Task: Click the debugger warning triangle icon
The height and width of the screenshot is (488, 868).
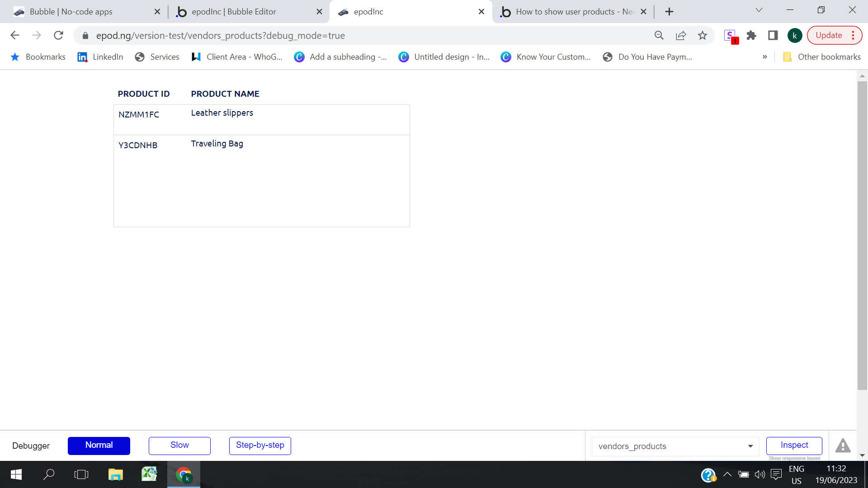Action: pyautogui.click(x=843, y=446)
